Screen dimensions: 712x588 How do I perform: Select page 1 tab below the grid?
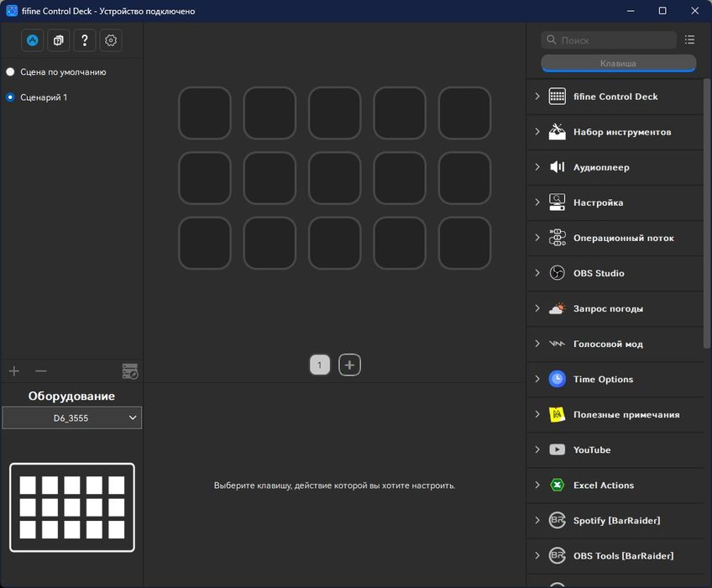pos(319,365)
